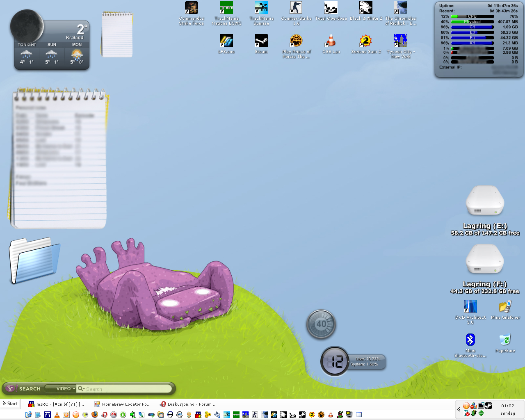
Task: Click Tonight forecast in weather widget
Action: pyautogui.click(x=27, y=54)
